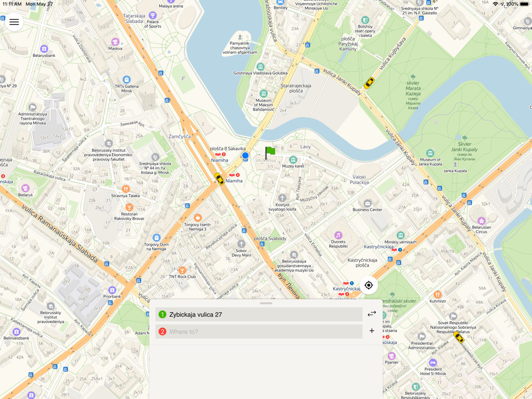Tap the 'Where to?' destination field
Screen dimensions: 532x399
click(x=259, y=331)
